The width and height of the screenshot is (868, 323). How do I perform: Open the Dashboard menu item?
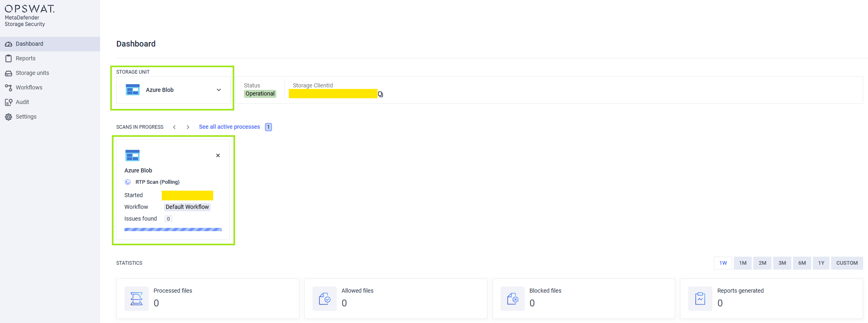coord(50,44)
